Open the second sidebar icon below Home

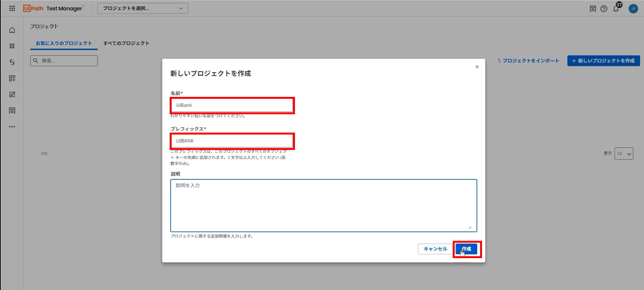coord(12,46)
